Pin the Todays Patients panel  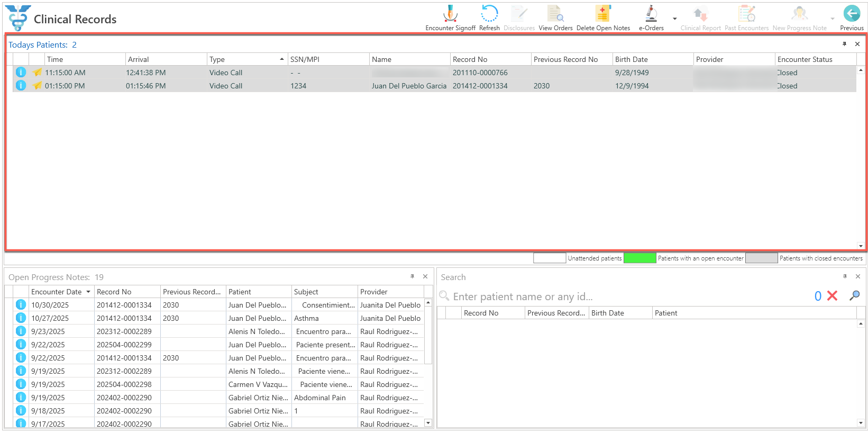point(844,44)
